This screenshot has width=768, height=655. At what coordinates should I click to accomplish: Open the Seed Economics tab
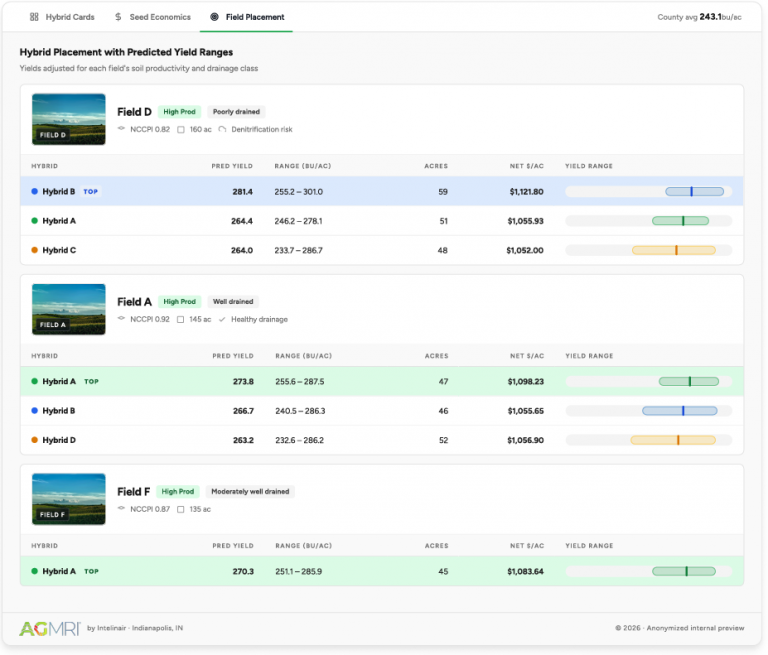pos(150,17)
